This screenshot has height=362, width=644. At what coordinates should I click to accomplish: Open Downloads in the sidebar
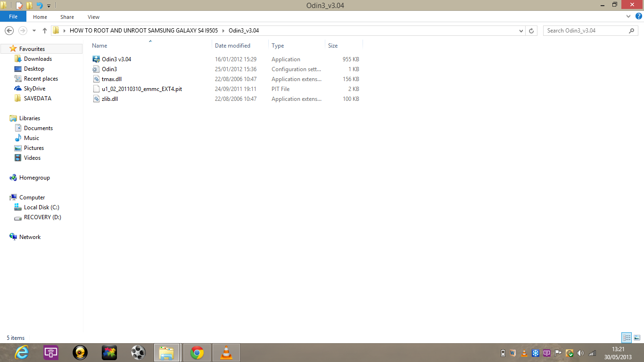[38, 59]
